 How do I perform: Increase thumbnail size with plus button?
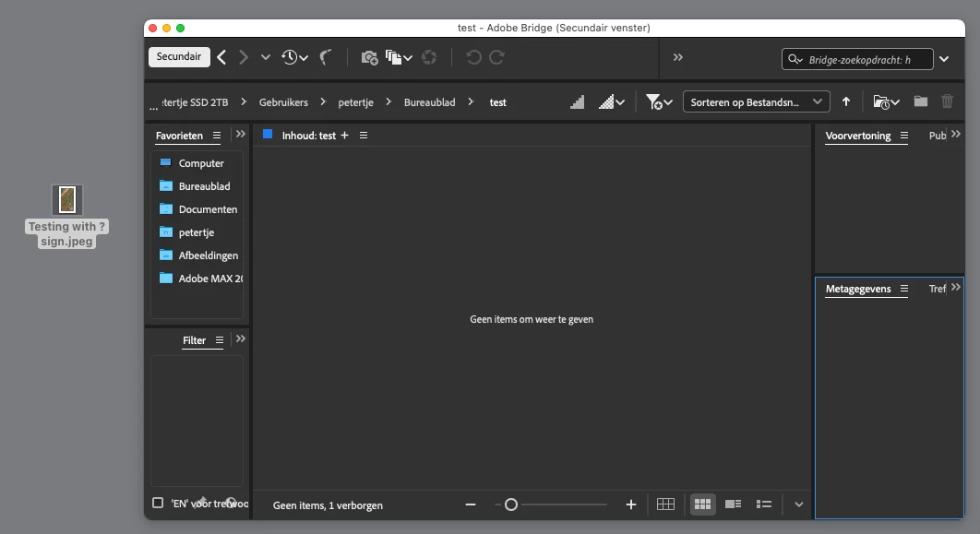coord(631,504)
